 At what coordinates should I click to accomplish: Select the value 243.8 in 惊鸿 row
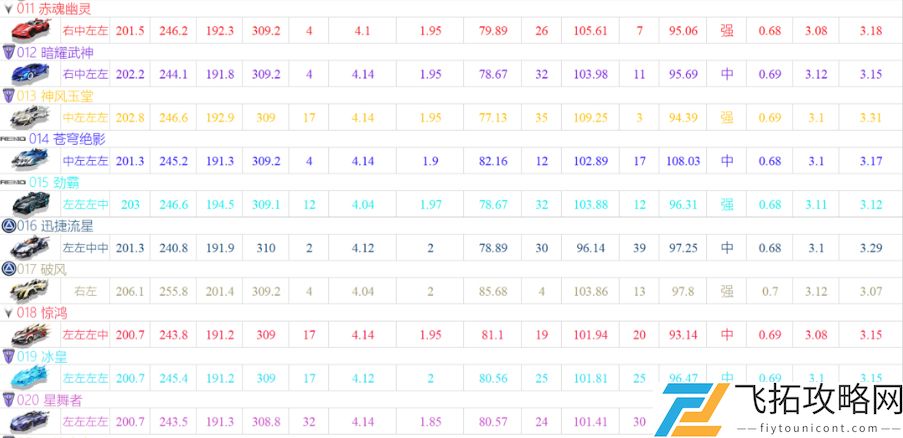pos(174,335)
